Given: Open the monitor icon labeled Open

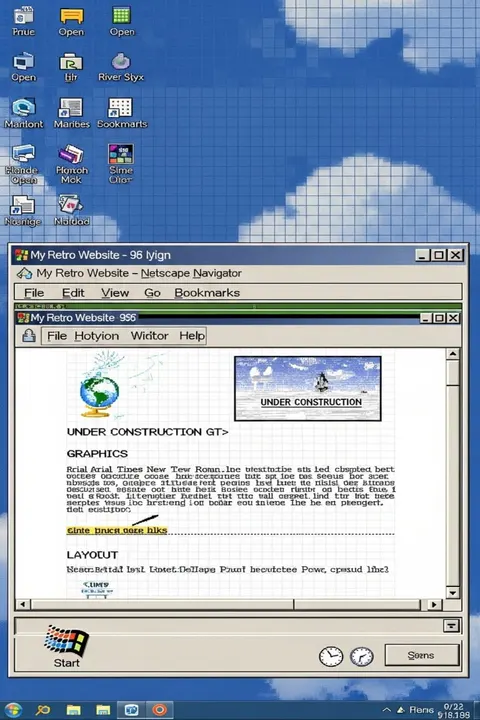Looking at the screenshot, I should pos(23,67).
